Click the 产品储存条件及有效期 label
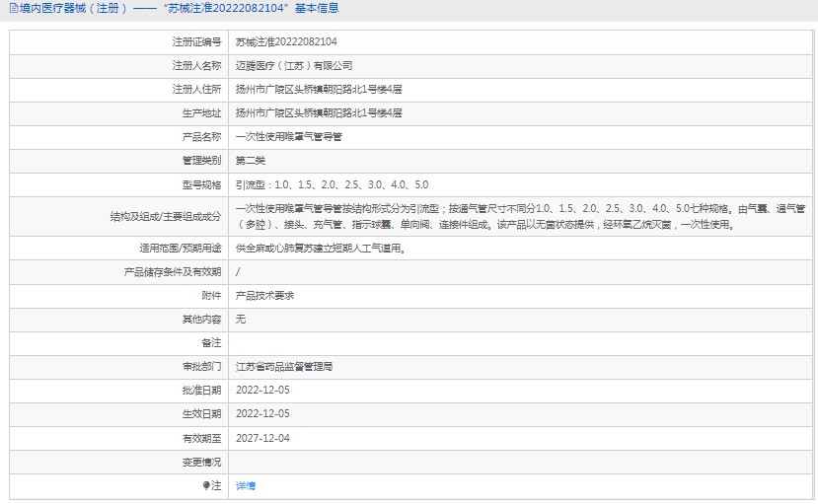 [173, 271]
